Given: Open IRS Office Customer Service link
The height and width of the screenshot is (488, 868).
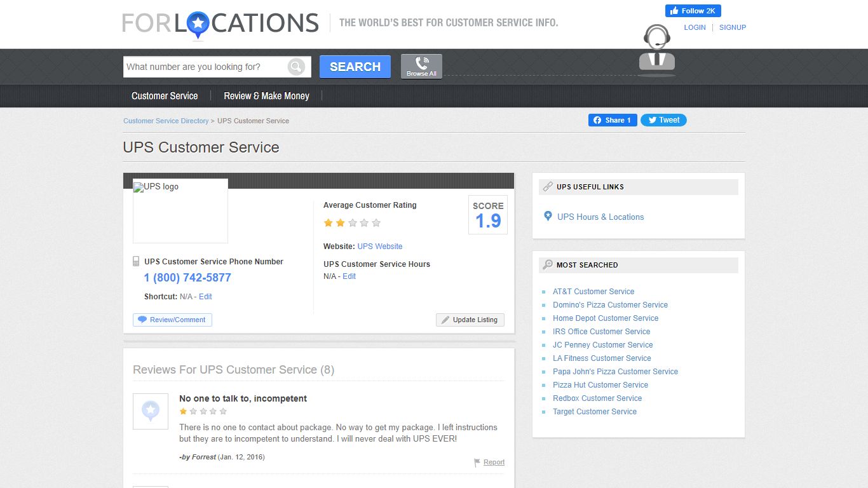Looking at the screenshot, I should point(601,332).
